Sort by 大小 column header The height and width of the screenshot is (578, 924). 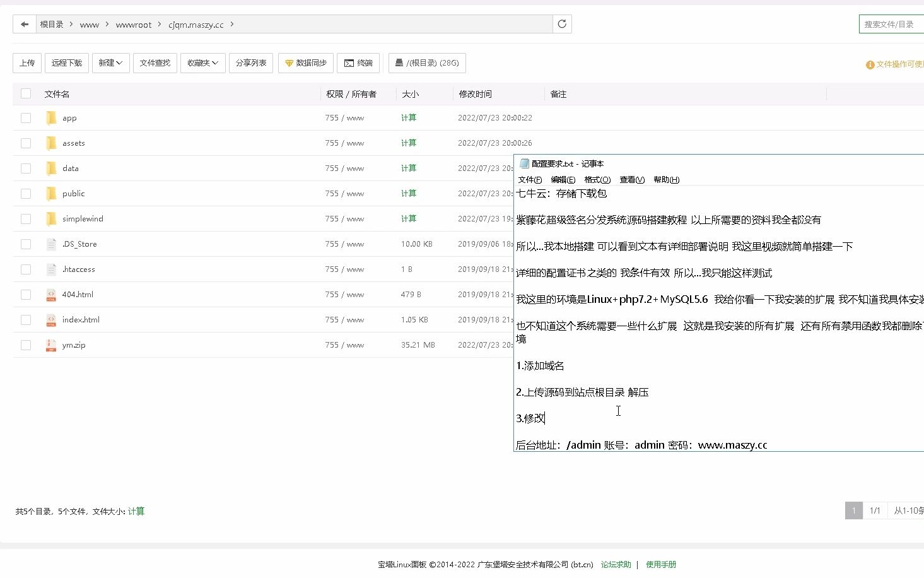(x=410, y=94)
